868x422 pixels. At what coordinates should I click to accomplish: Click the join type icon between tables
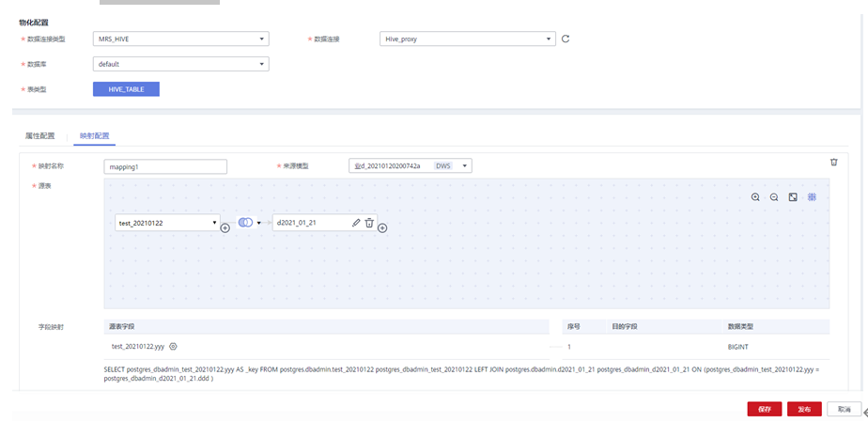[x=245, y=223]
